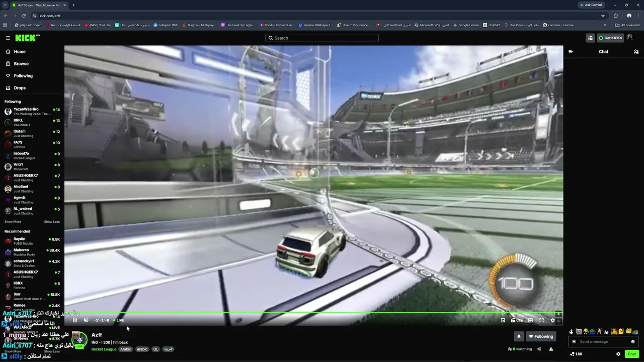
Task: Open ISatam channel in Following list
Action: [32, 134]
